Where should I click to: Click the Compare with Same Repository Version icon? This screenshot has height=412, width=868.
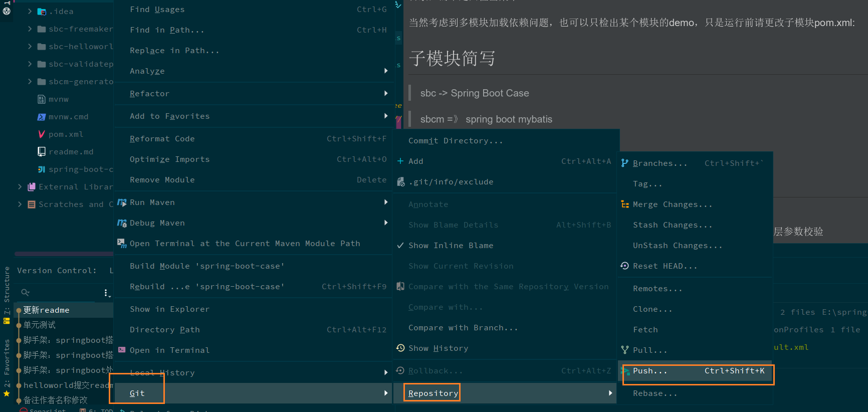tap(400, 286)
